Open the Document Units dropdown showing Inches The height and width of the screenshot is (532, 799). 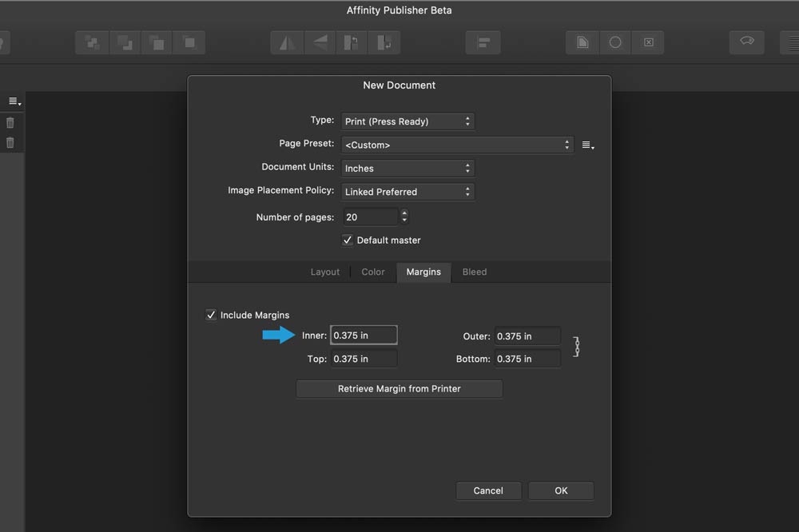407,169
